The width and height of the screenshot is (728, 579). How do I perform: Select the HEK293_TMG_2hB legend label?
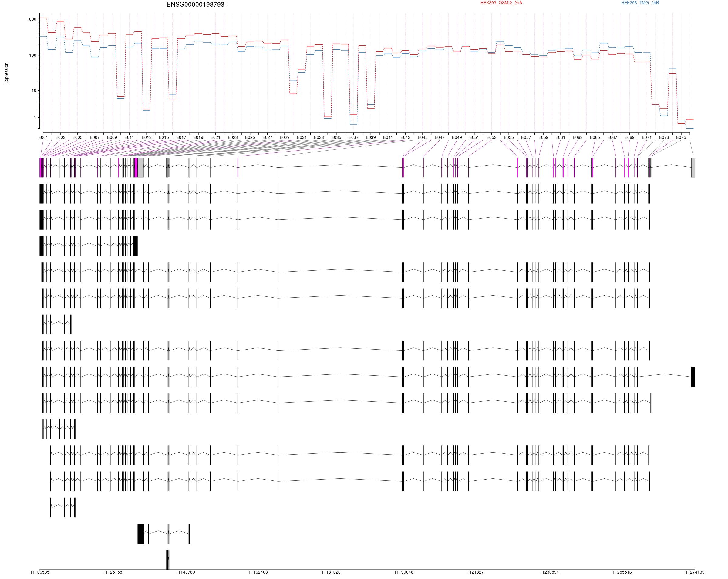click(x=640, y=3)
